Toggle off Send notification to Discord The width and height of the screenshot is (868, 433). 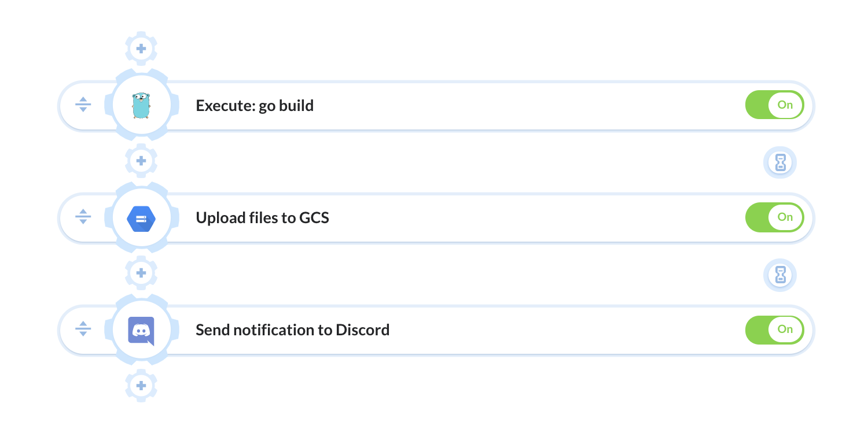pyautogui.click(x=774, y=330)
